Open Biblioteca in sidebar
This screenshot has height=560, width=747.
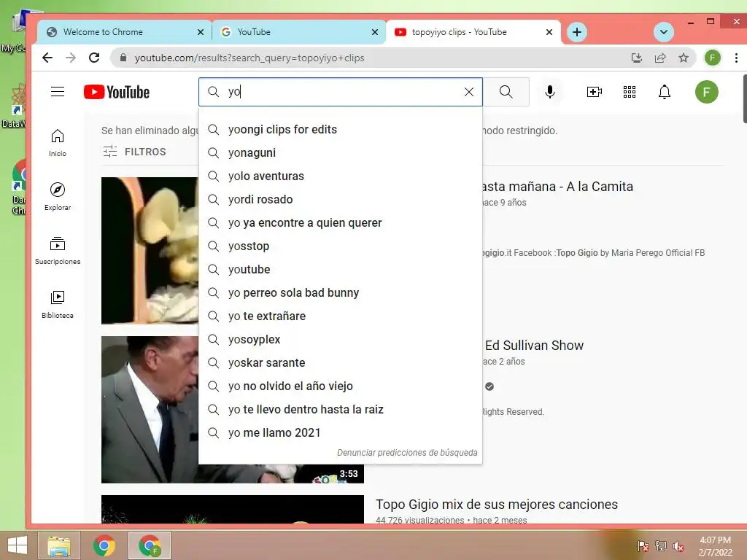[x=58, y=304]
